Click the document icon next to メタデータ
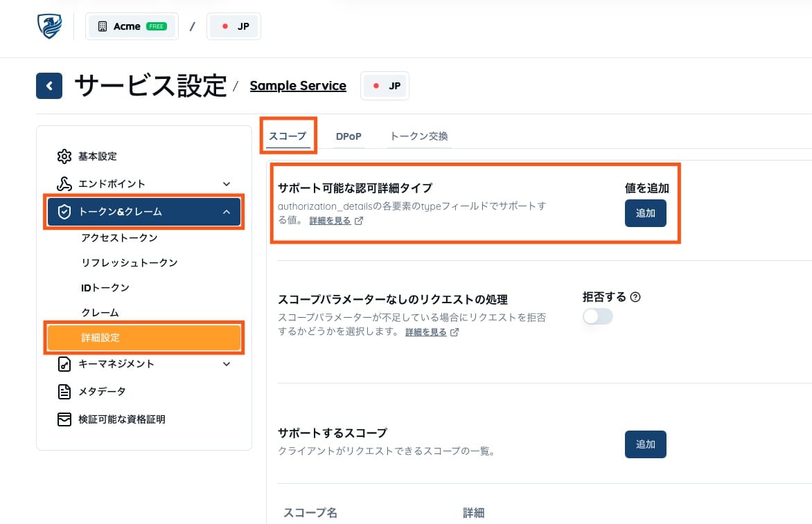Screen dimensions: 812x524 point(64,392)
